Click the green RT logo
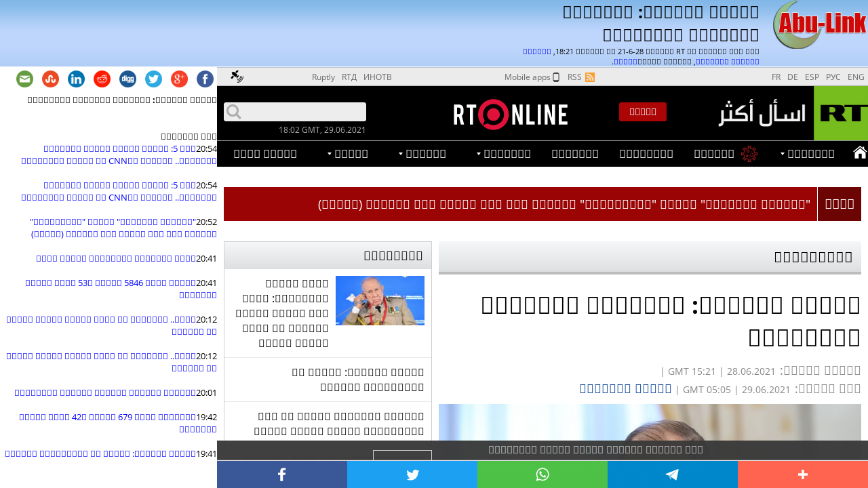Image resolution: width=868 pixels, height=488 pixels. click(x=841, y=113)
